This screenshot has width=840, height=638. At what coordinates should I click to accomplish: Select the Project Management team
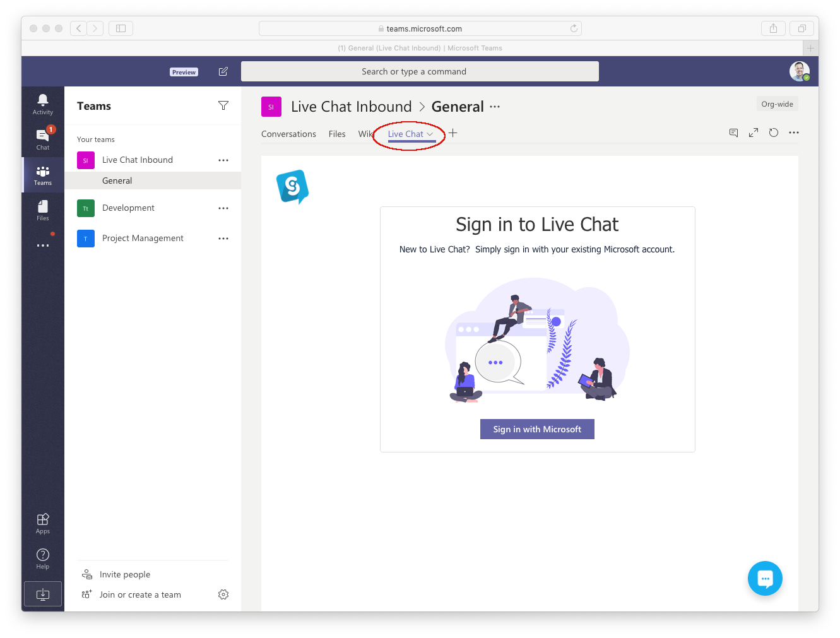tap(143, 239)
